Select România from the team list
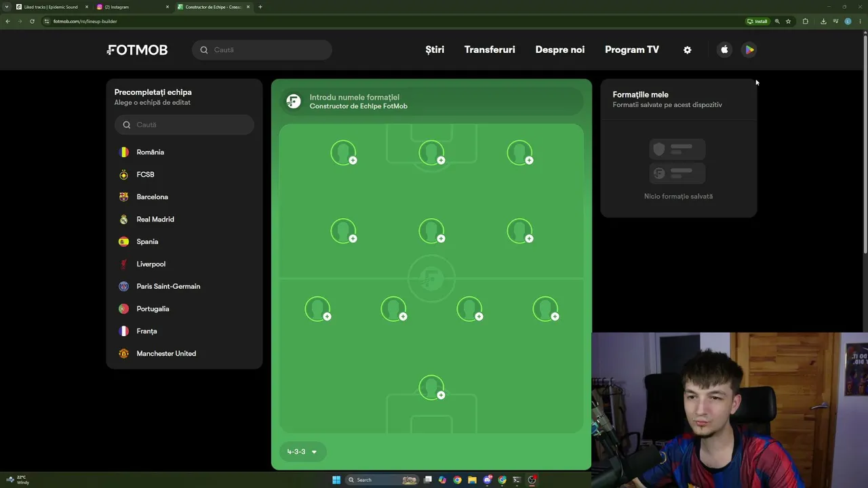Screen dimensions: 868x488 click(x=184, y=152)
